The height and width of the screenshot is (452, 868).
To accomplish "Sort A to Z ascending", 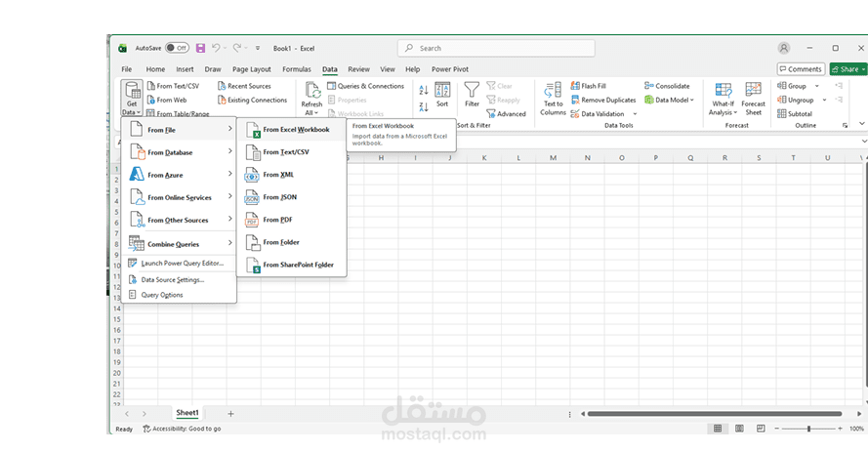I will point(424,90).
